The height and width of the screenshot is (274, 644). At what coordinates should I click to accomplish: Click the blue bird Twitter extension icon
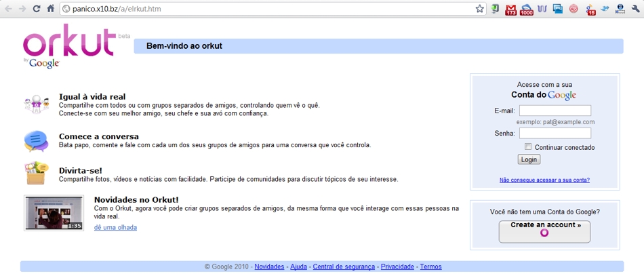coord(605,9)
